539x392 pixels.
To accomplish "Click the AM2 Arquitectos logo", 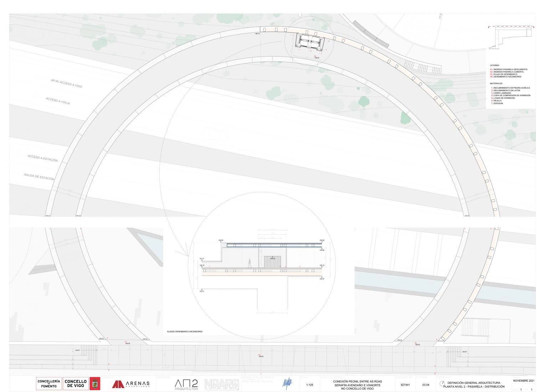I will [186, 385].
